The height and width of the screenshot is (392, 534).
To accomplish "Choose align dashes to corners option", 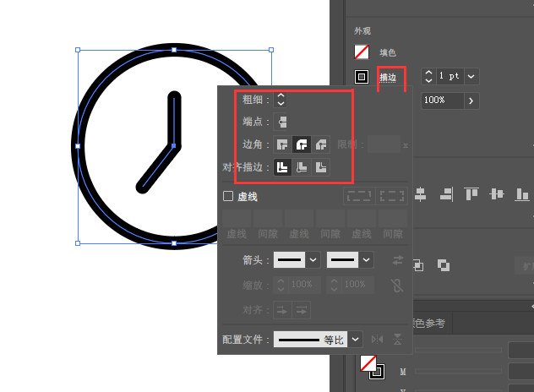I will pos(392,196).
